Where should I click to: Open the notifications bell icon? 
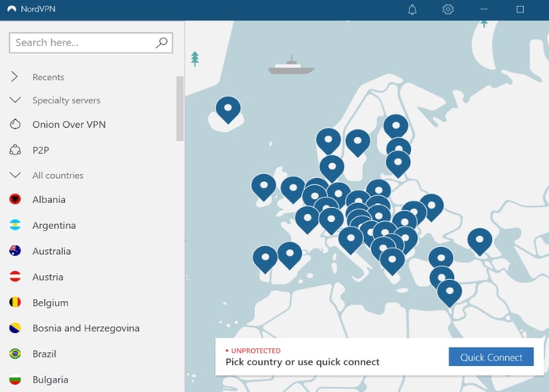click(413, 9)
